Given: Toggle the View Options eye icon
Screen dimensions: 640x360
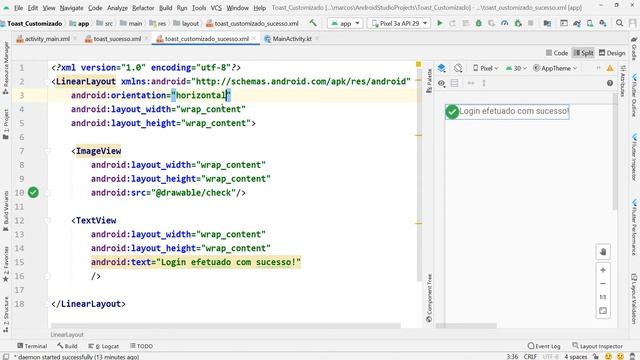Looking at the screenshot, I should [x=442, y=83].
